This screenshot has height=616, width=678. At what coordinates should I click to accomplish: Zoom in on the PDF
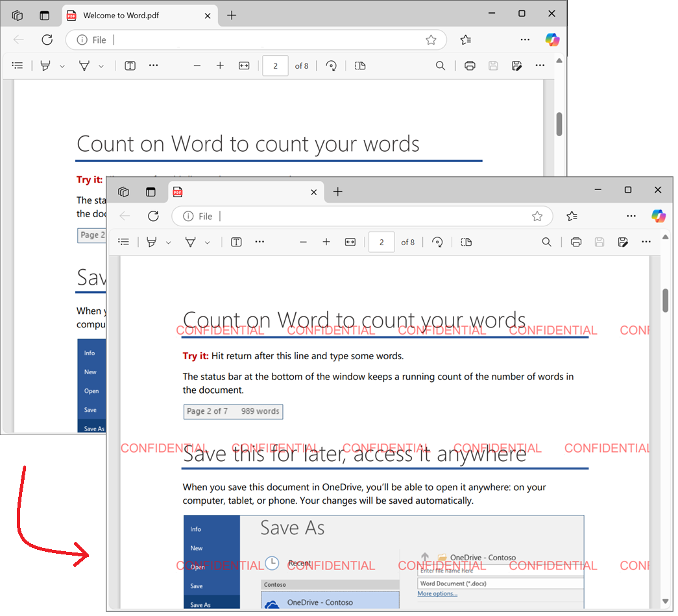tap(326, 242)
